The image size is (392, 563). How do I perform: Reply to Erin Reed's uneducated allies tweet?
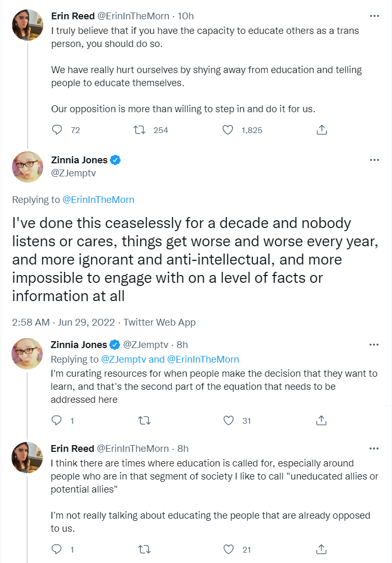click(57, 549)
